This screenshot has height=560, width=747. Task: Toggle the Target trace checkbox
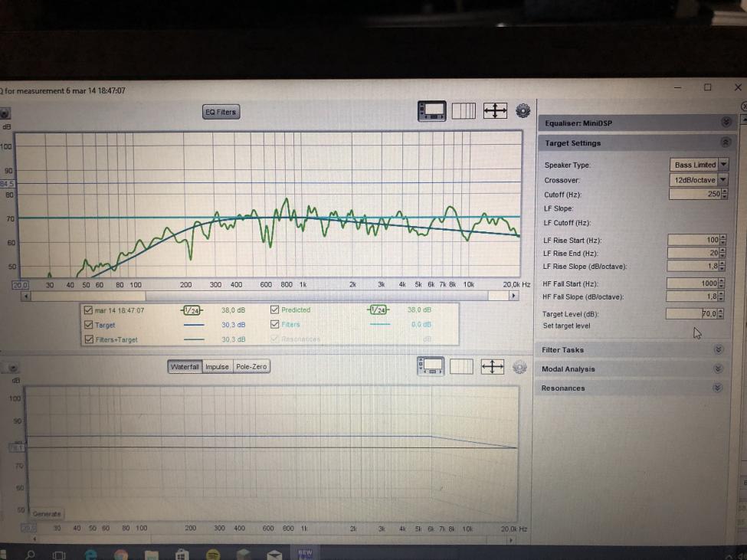88,325
